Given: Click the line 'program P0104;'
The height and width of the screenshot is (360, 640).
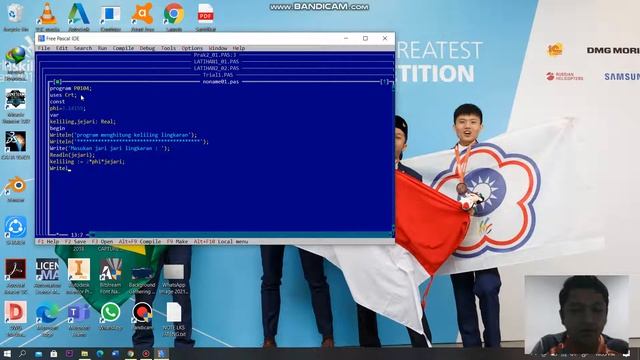Looking at the screenshot, I should point(71,88).
